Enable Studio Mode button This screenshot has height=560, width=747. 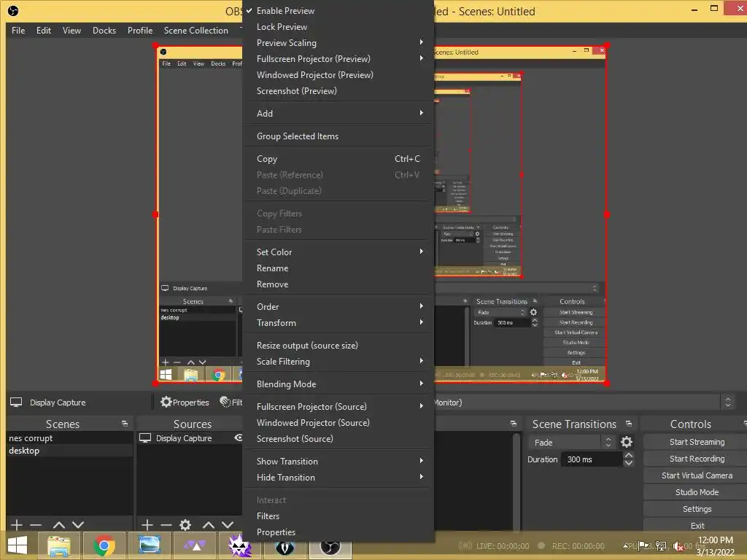697,492
